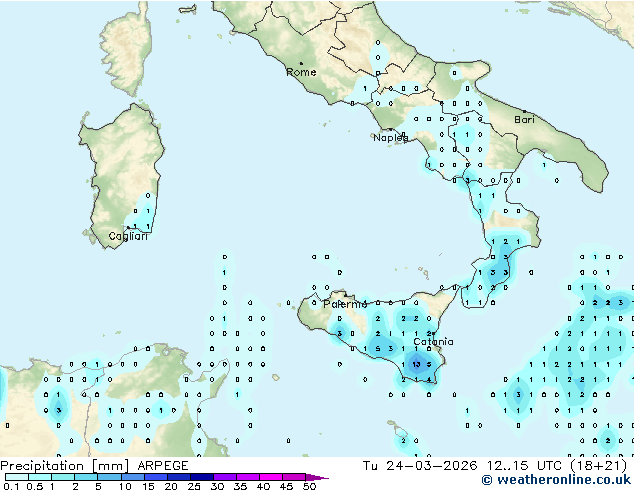
Task: Click the Bari city dot marker
Action: pos(524,111)
